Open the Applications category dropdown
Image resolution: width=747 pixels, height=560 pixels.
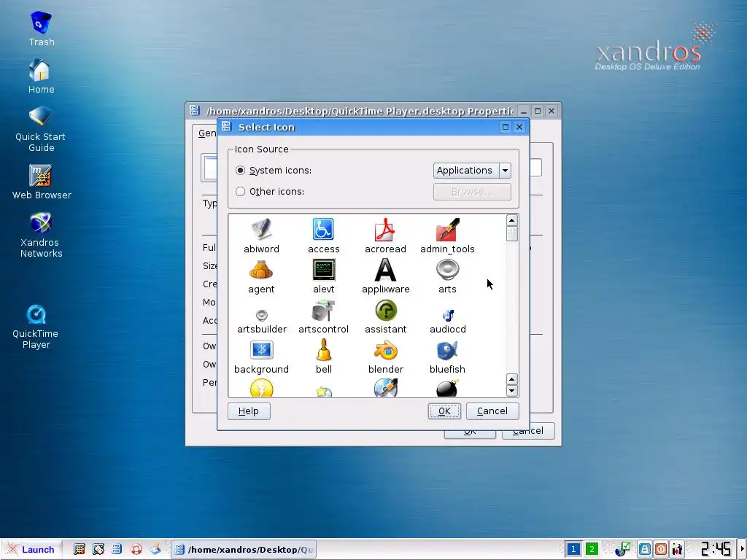(x=472, y=171)
